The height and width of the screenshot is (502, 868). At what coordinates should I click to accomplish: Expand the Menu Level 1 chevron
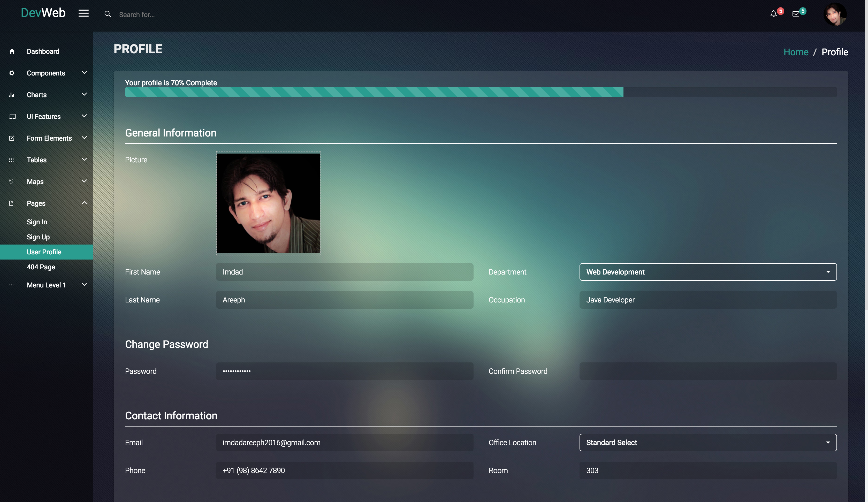pyautogui.click(x=84, y=285)
